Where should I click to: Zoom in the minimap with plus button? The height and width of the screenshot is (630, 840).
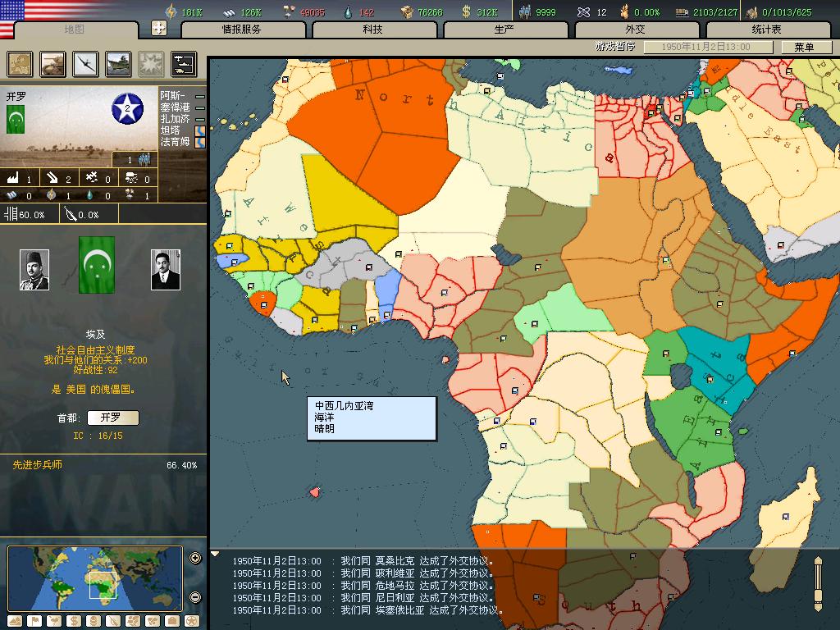pos(195,559)
